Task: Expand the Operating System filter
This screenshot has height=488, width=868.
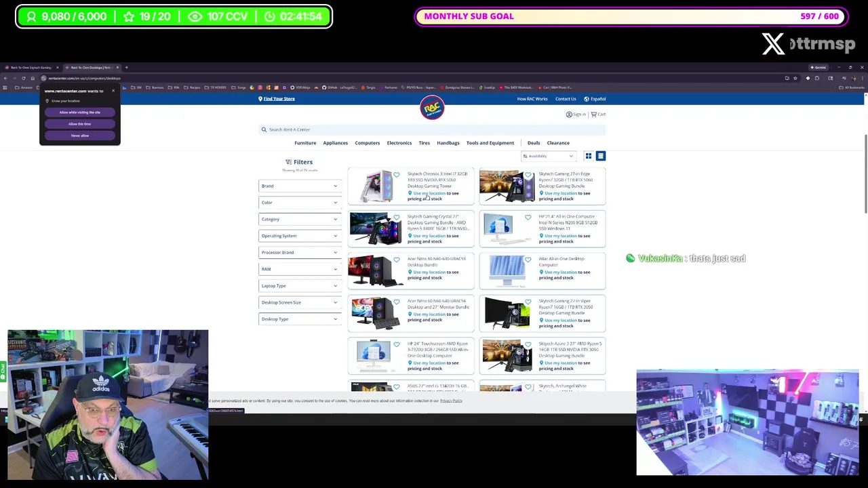Action: [x=300, y=236]
